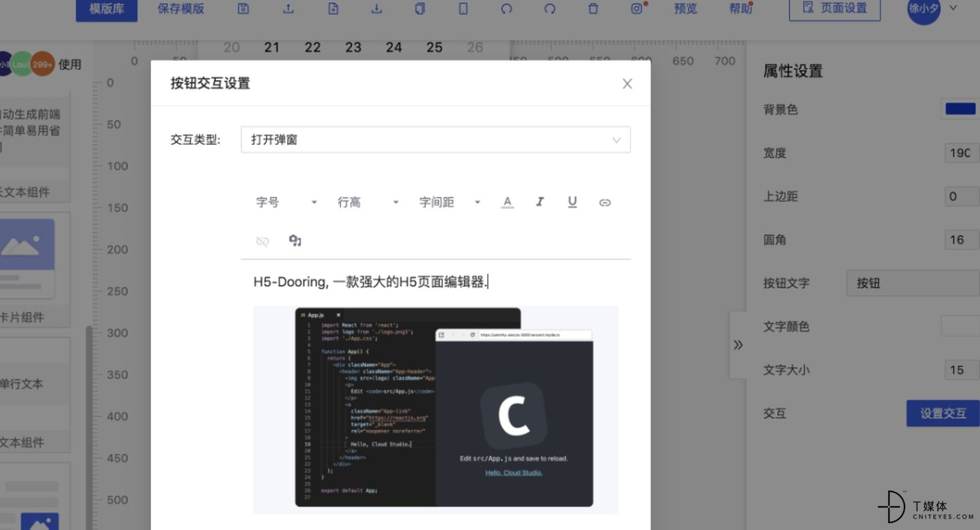Image resolution: width=980 pixels, height=530 pixels.
Task: Open the 帮助 help menu
Action: pos(740,9)
